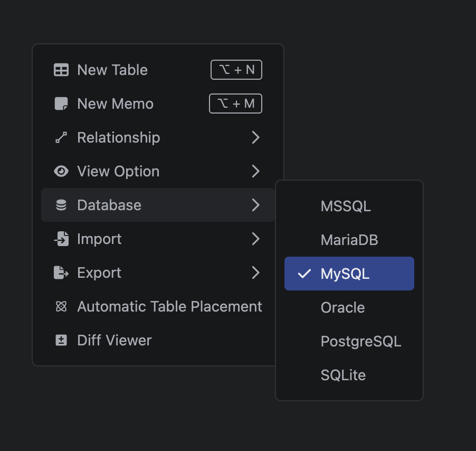Screen dimensions: 476x451
Task: Open the Export submenu chevron
Action: point(256,273)
